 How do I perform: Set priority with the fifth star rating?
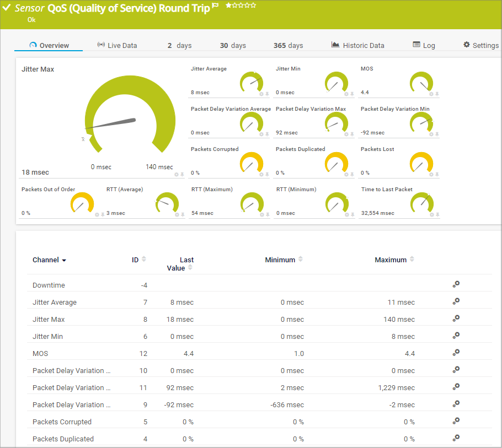point(253,5)
